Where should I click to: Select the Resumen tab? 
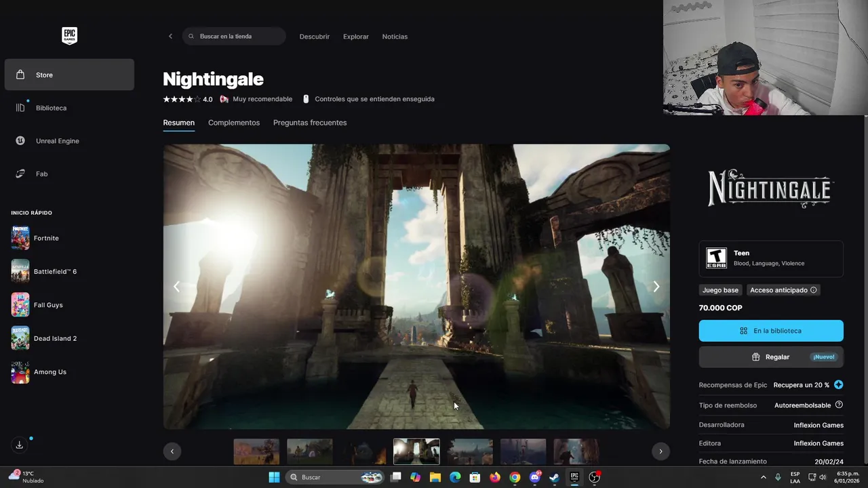179,123
